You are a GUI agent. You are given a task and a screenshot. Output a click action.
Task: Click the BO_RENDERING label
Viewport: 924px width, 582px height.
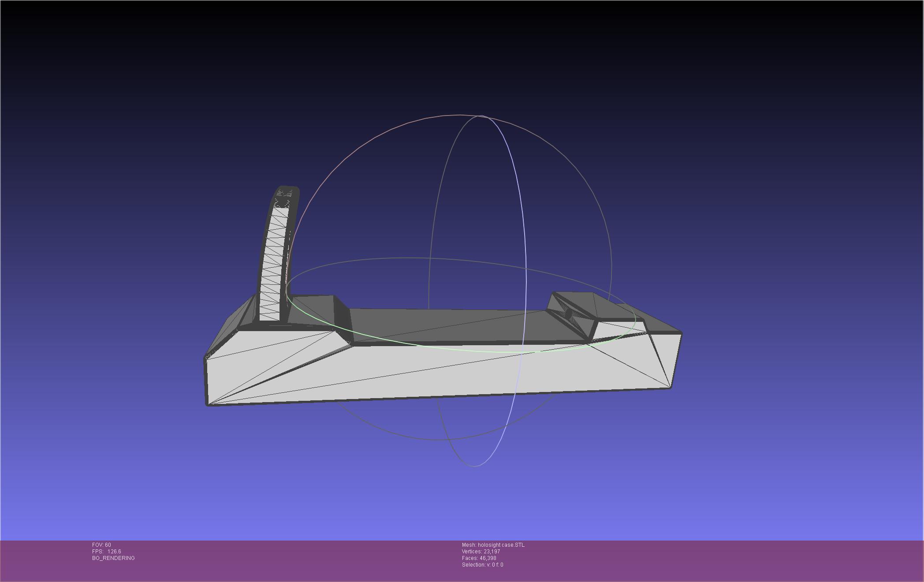click(x=113, y=558)
